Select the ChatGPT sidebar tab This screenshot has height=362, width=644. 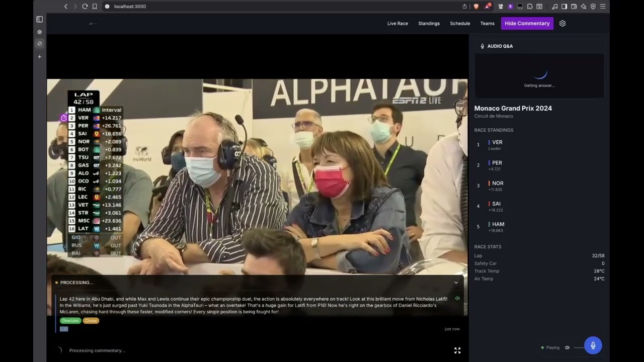(40, 32)
